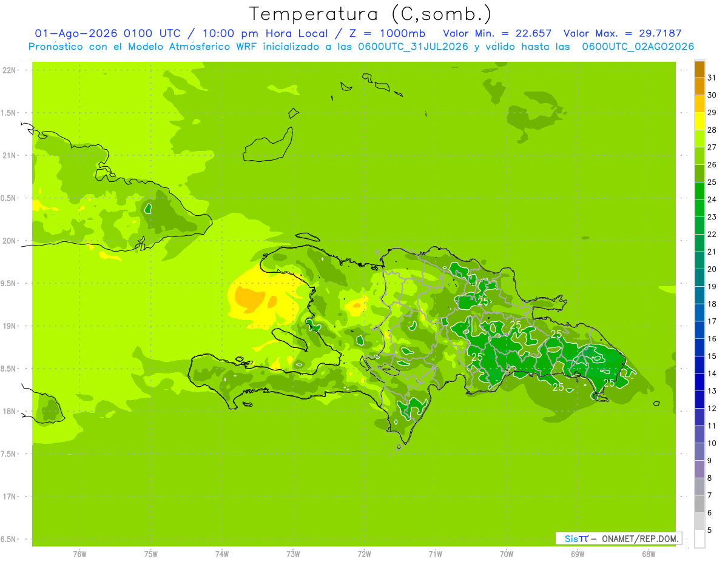Click the "Temperatura (C,somb.)" chart title
Image resolution: width=728 pixels, height=562 pixels.
(370, 14)
